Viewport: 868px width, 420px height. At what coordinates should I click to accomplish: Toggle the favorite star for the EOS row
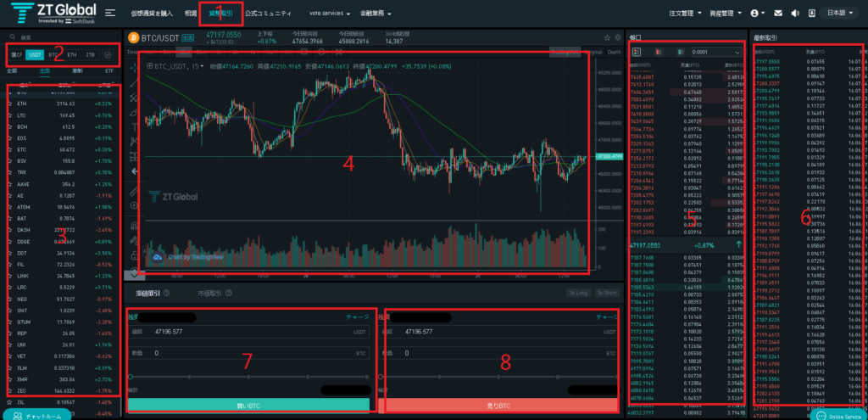tap(9, 138)
